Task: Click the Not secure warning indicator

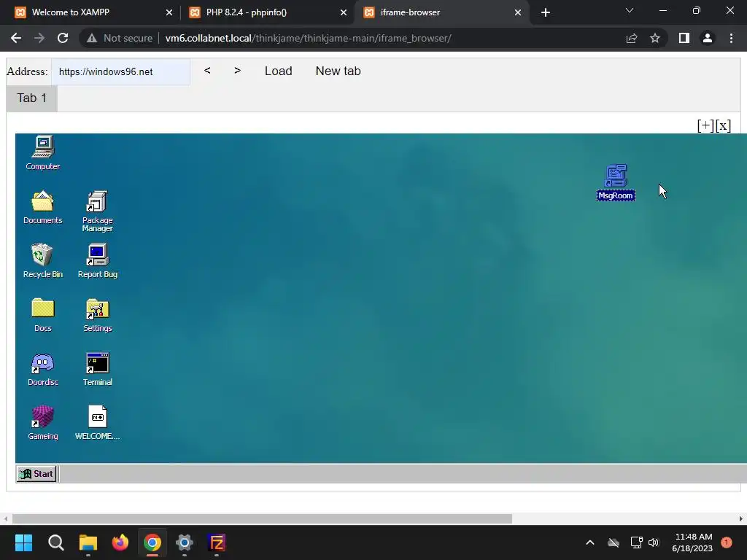Action: (120, 38)
